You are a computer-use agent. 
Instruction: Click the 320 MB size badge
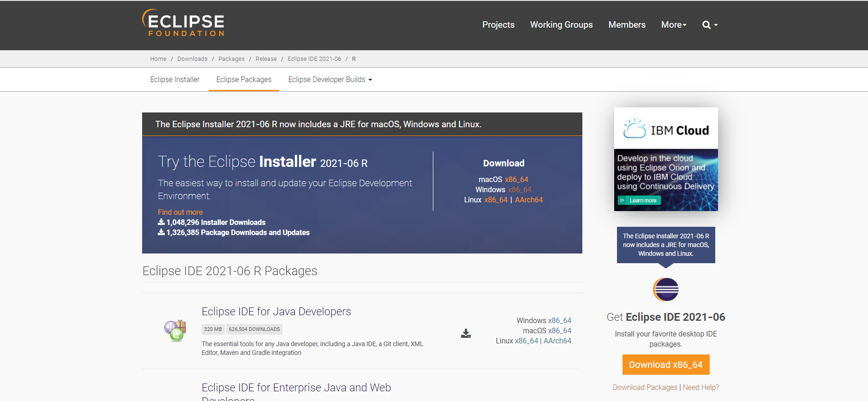pyautogui.click(x=213, y=329)
